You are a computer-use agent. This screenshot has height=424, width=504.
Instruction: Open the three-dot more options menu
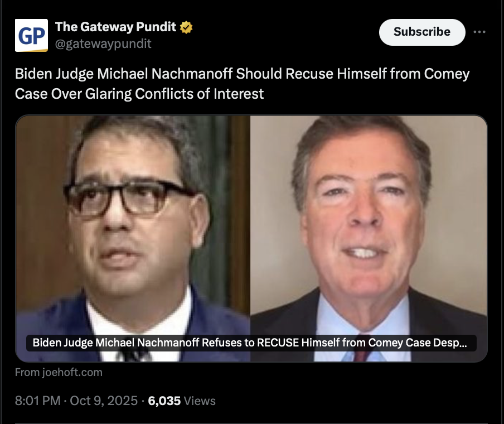coord(479,32)
